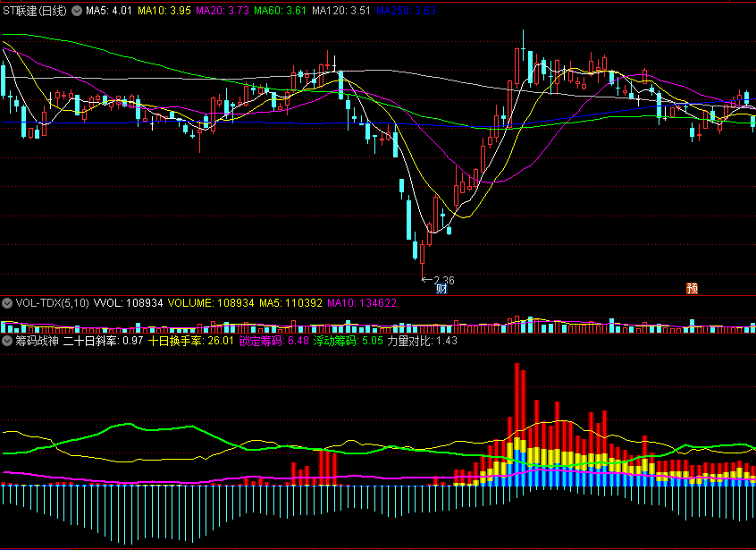
Task: Click the volume MA5: 110392 label
Action: (x=290, y=303)
